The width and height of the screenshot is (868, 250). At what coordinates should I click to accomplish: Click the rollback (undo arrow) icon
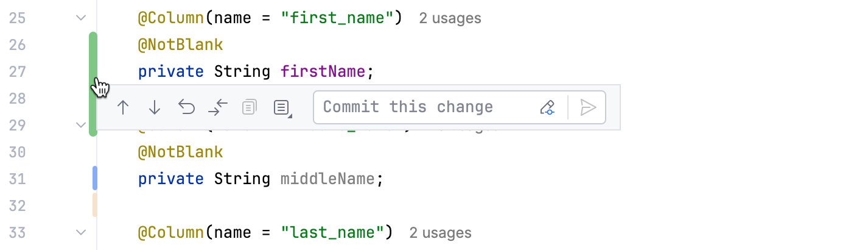pos(186,108)
